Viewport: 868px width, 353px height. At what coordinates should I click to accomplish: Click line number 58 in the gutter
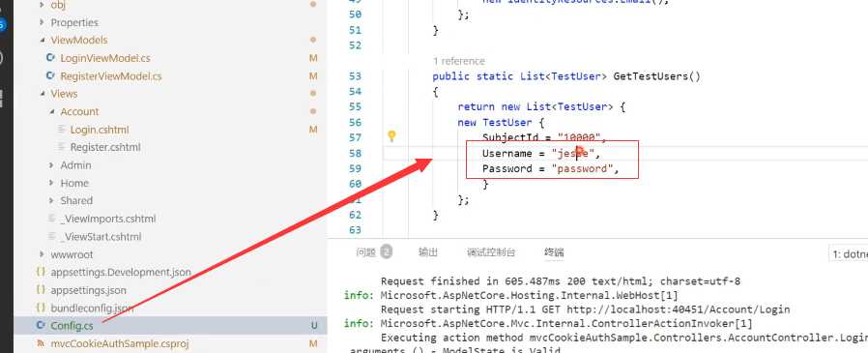tap(355, 153)
